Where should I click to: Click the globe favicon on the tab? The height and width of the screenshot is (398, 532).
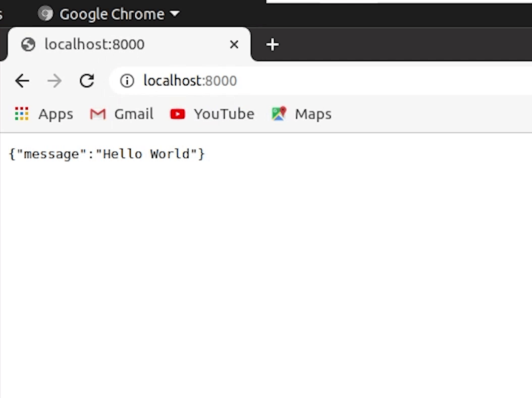[28, 44]
